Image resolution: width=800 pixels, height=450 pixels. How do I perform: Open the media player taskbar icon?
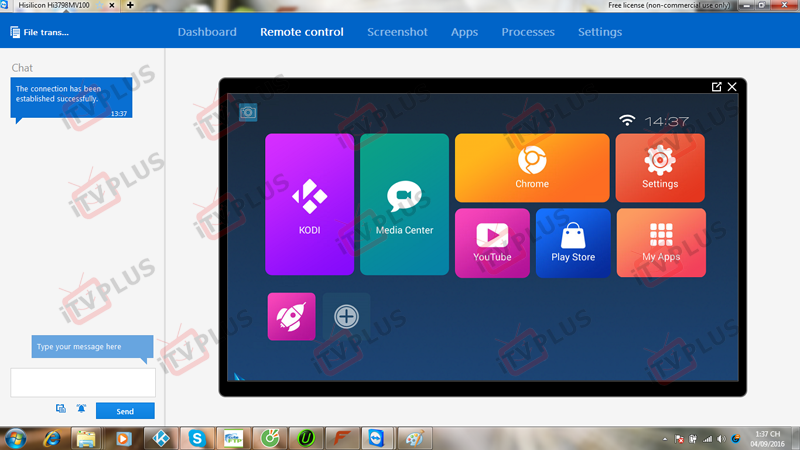pyautogui.click(x=123, y=438)
